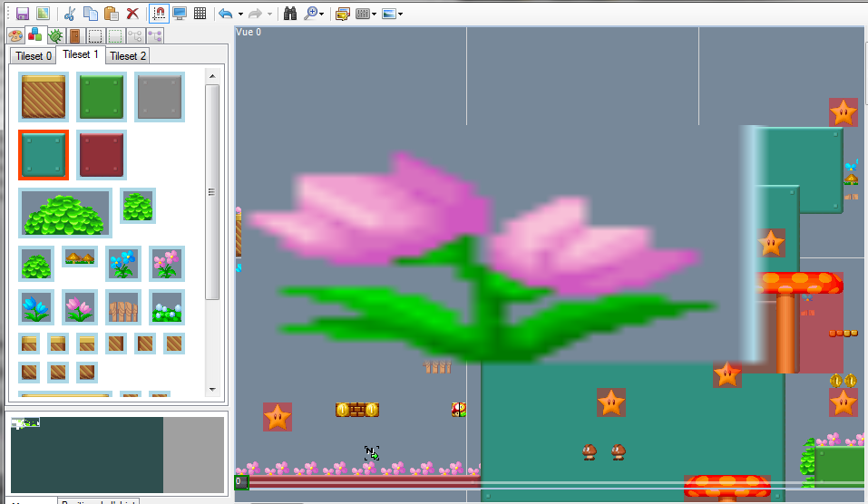Screen dimensions: 868x504
Task: Expand the mixer sliders dropdown arrow
Action: point(375,14)
